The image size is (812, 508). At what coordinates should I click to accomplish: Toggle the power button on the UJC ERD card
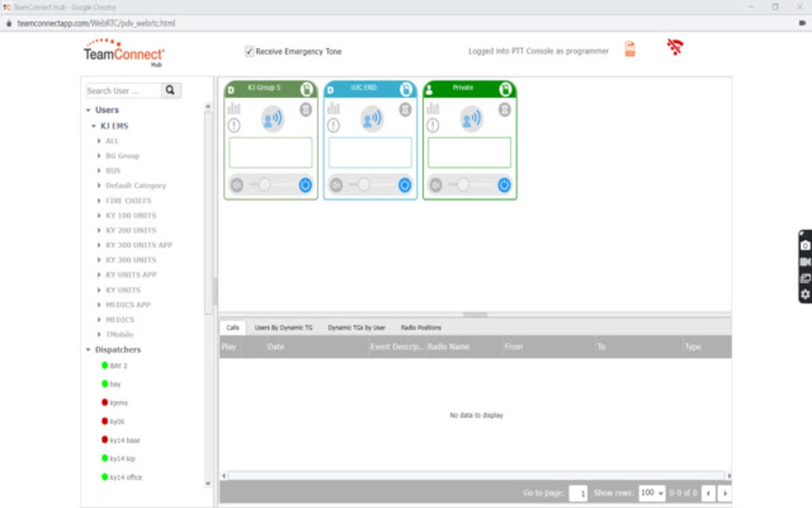[404, 185]
